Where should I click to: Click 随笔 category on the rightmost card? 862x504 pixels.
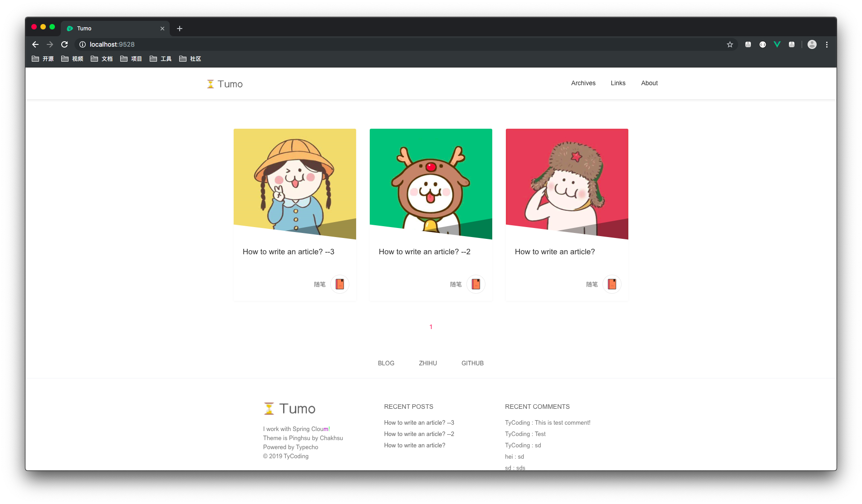click(592, 284)
